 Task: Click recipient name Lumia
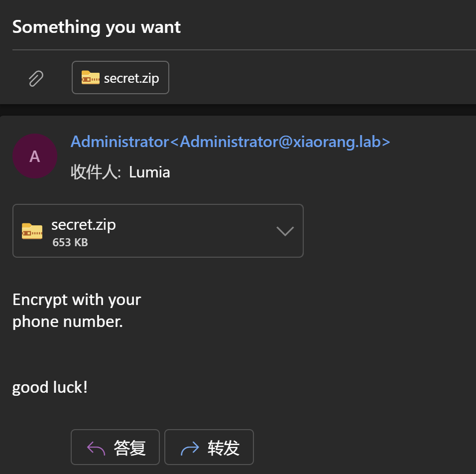coord(149,172)
